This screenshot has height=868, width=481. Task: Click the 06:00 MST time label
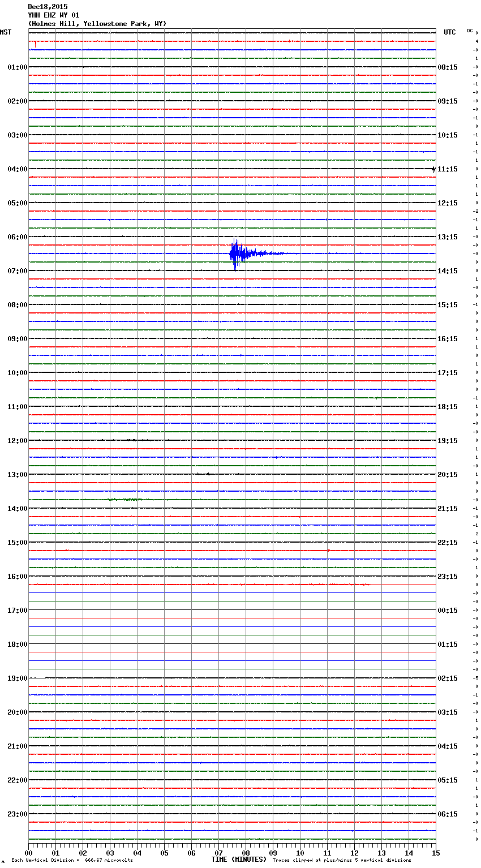click(17, 237)
